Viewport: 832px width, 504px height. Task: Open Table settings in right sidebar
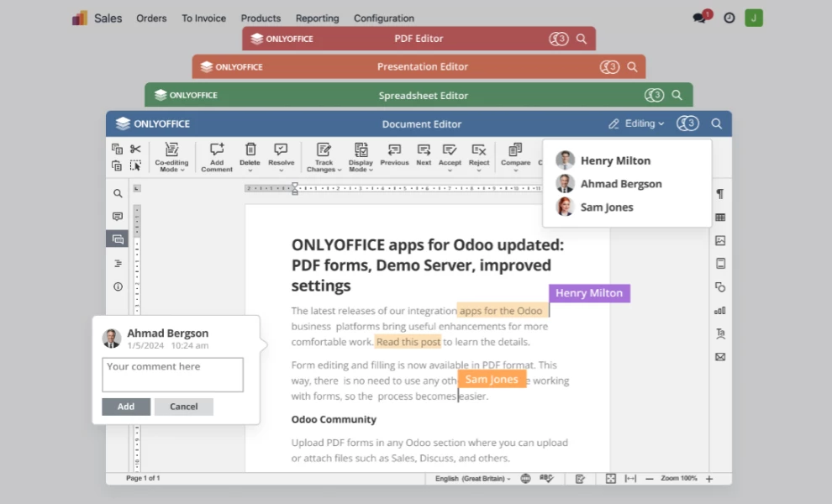pyautogui.click(x=720, y=217)
